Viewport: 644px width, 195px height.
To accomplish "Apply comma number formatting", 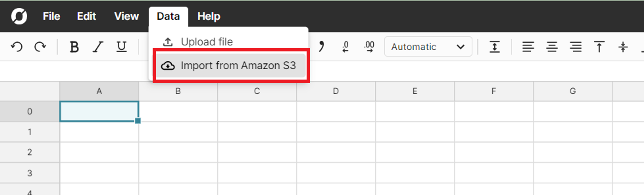I will [x=321, y=46].
